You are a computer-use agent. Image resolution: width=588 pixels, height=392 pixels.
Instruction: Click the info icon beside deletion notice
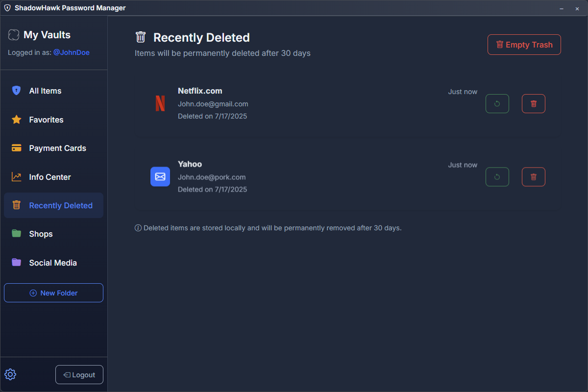tap(138, 228)
